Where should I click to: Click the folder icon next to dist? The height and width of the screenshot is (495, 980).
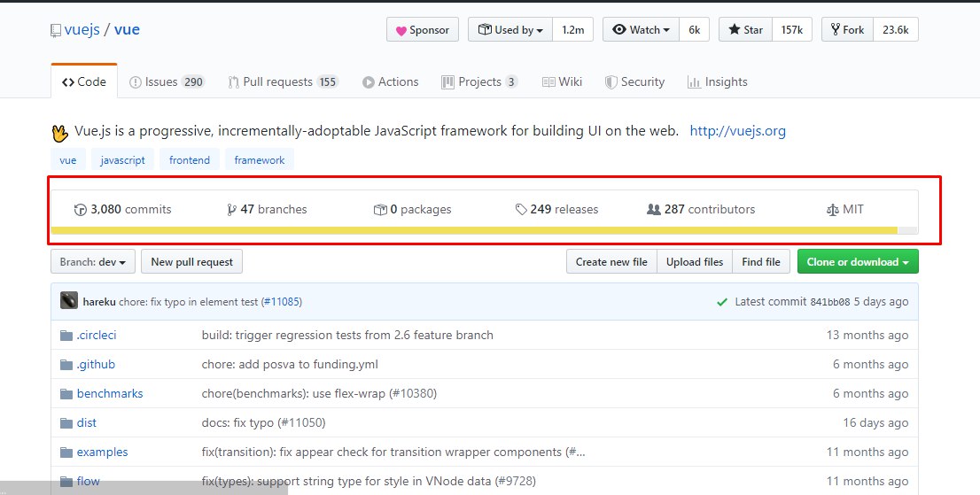(x=66, y=423)
